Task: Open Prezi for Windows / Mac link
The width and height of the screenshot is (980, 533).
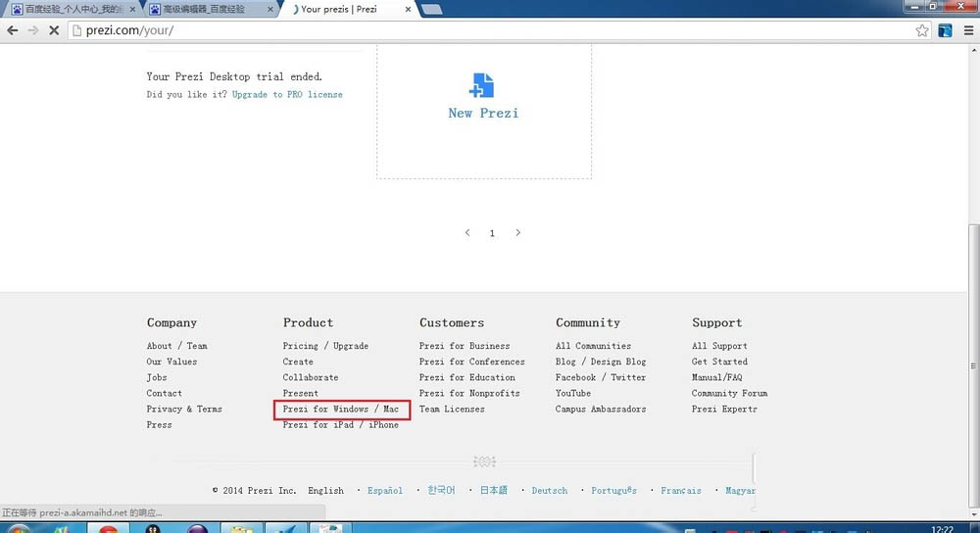Action: pyautogui.click(x=341, y=410)
